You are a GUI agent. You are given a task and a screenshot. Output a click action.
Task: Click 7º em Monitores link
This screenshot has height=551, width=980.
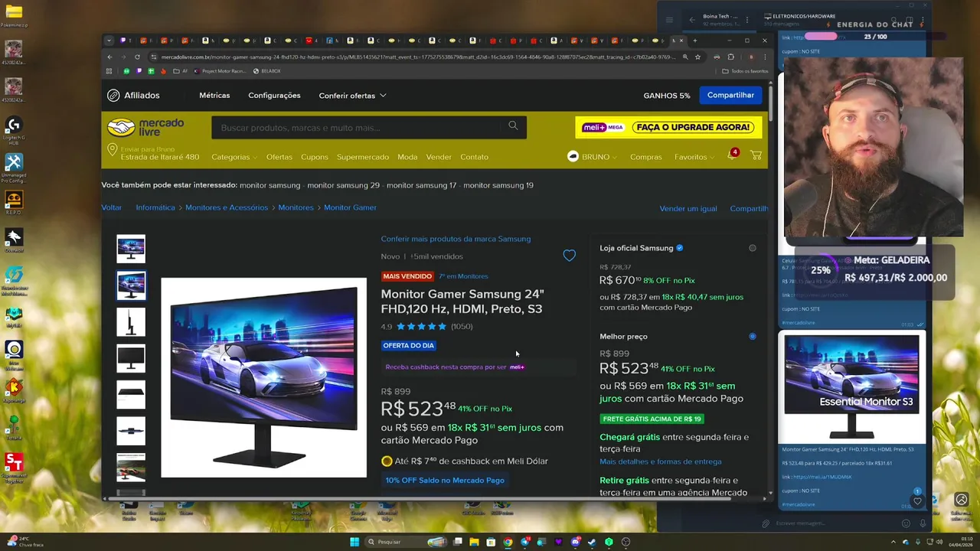(x=463, y=276)
